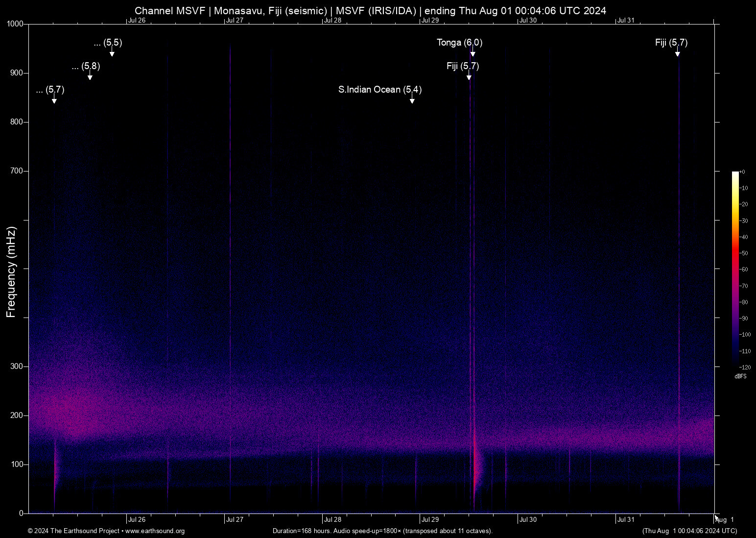The image size is (756, 538).
Task: Click 'Jul 28' on the bottom time axis
Action: [332, 520]
